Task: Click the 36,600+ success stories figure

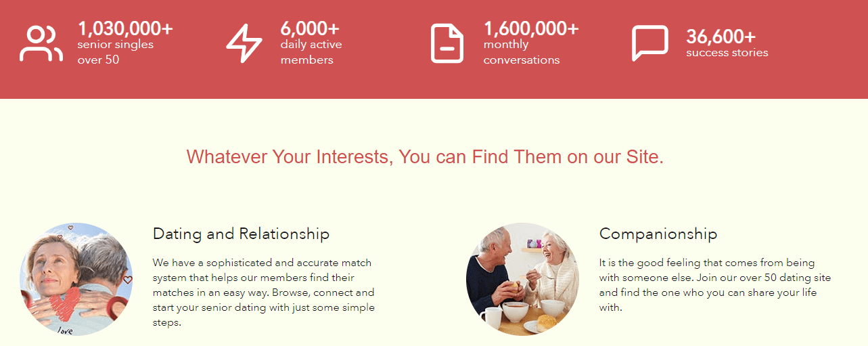Action: pyautogui.click(x=721, y=36)
